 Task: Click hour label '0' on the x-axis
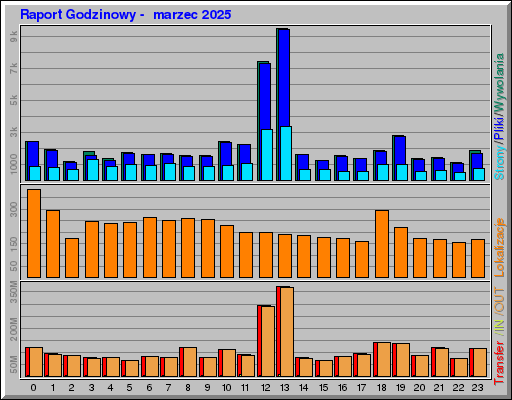tap(33, 388)
